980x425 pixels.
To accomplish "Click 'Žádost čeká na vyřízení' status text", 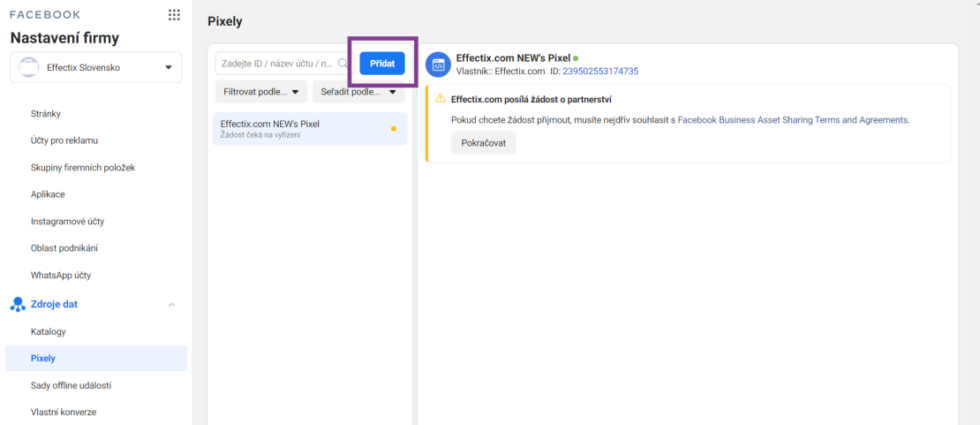I will [x=260, y=134].
